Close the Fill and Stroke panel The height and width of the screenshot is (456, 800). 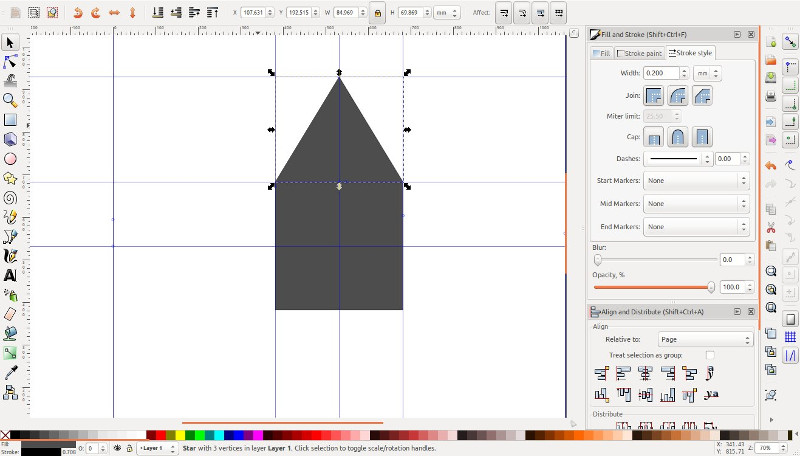tap(751, 34)
